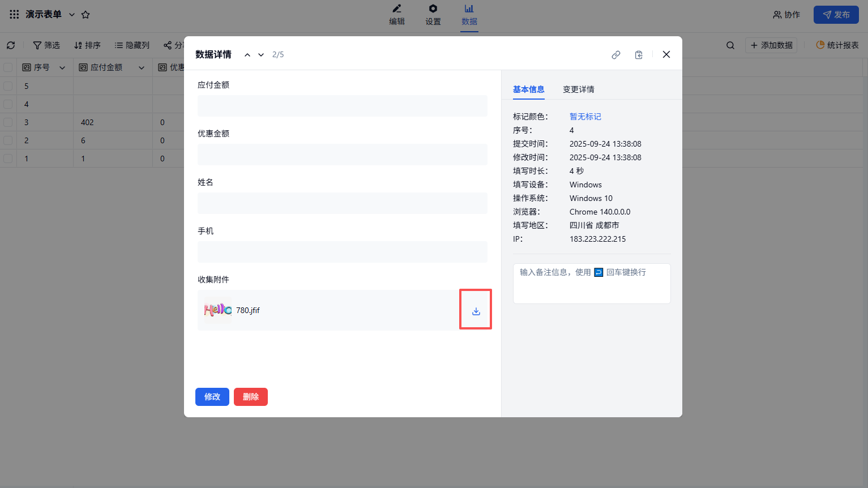Open the search icon in the toolbar

730,45
